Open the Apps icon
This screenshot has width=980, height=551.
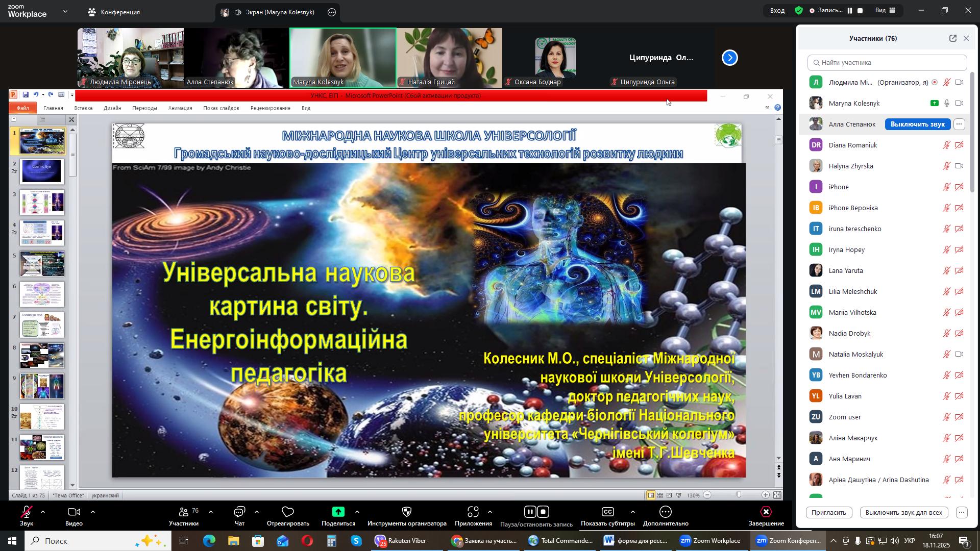pyautogui.click(x=473, y=513)
